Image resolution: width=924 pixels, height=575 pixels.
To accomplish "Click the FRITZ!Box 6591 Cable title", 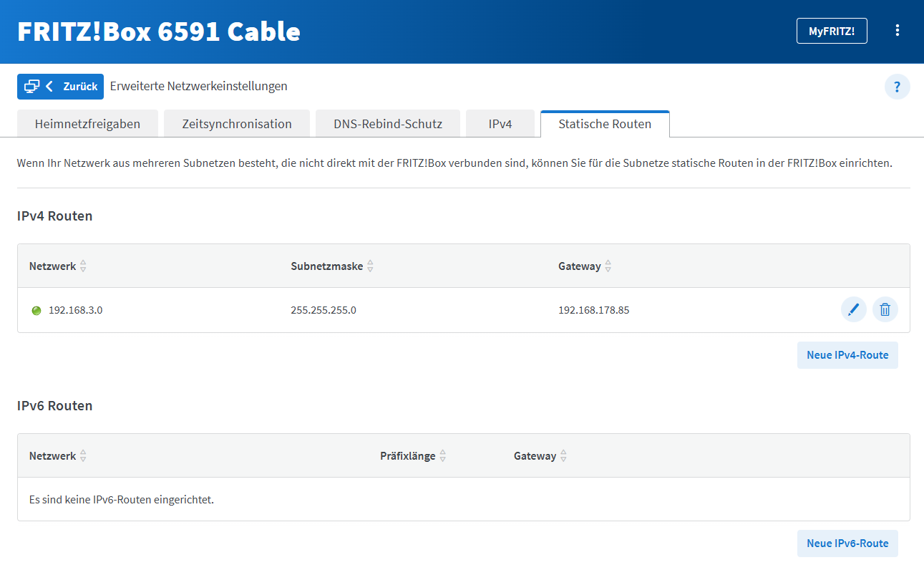I will 159,32.
